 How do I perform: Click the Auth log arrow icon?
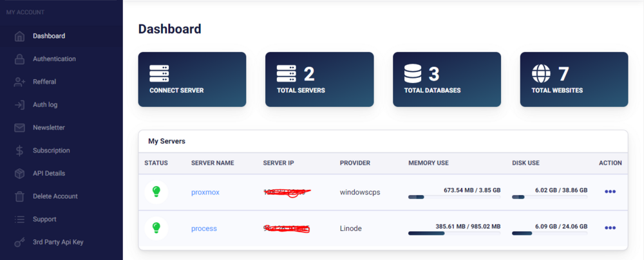(x=20, y=105)
